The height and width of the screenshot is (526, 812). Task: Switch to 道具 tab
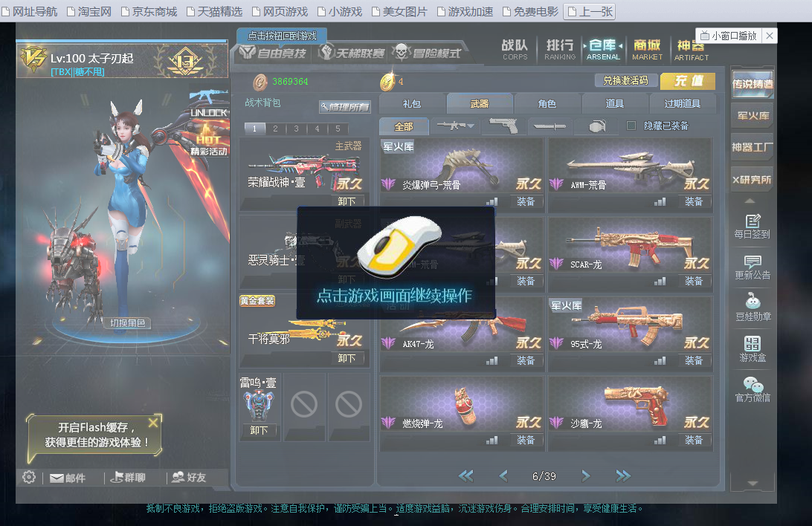[x=615, y=103]
